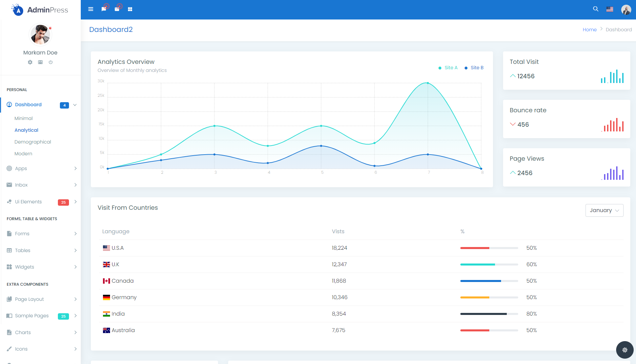Select the Demographical submenu item
This screenshot has width=636, height=364.
[33, 142]
